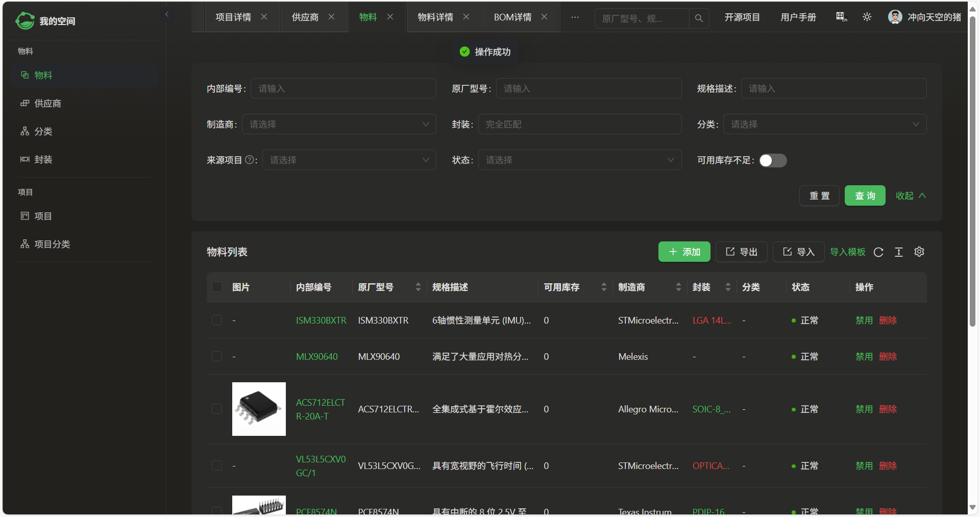Image resolution: width=980 pixels, height=517 pixels.
Task: Toggle the 可用库存不足 switch
Action: pyautogui.click(x=773, y=161)
